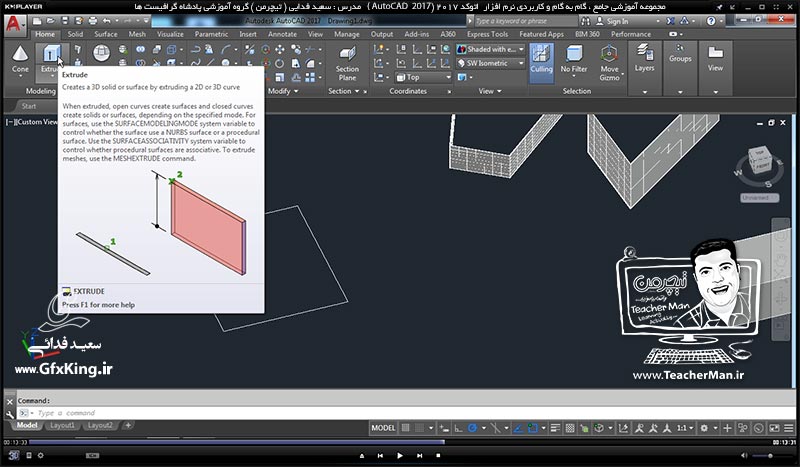Click the Start file tab
Screen dimensions: 800x467
pos(29,106)
